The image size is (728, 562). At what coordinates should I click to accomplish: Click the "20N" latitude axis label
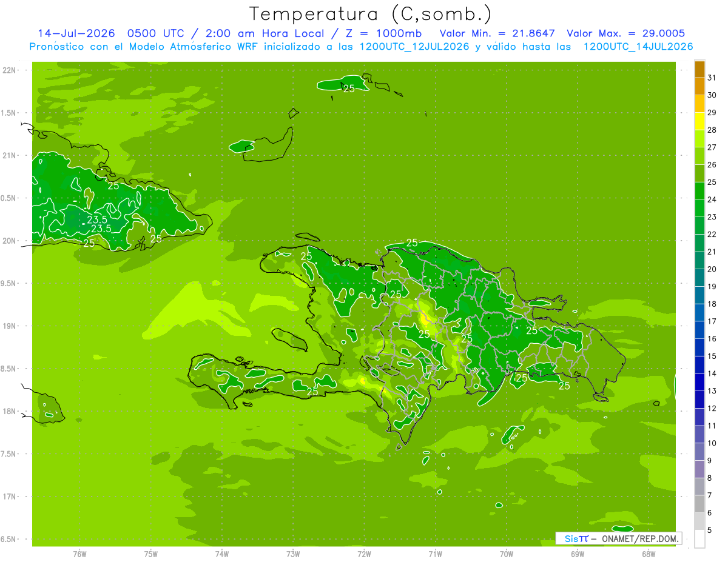[x=9, y=241]
